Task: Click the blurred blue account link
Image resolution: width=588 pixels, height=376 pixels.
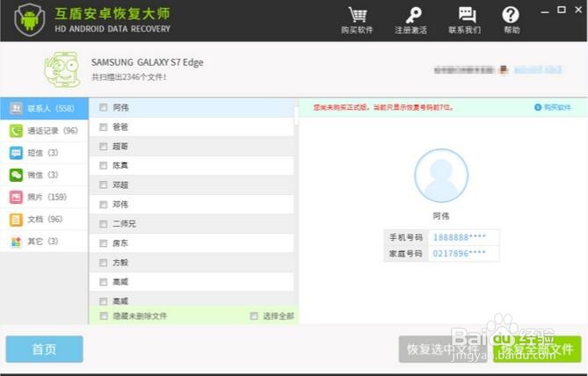Action: pos(538,69)
